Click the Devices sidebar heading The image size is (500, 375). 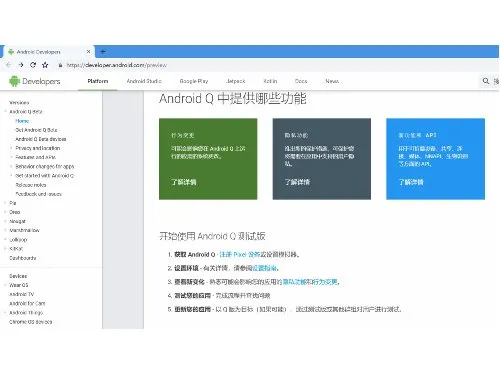18,276
